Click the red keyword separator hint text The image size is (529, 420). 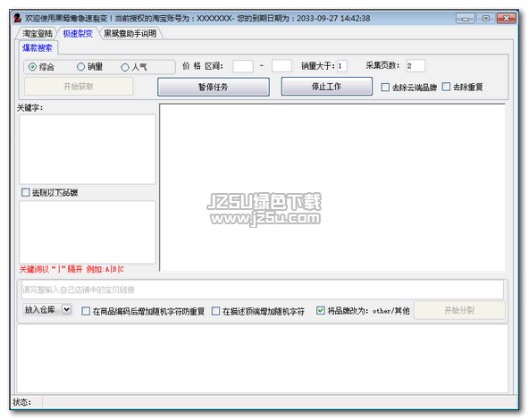[71, 269]
